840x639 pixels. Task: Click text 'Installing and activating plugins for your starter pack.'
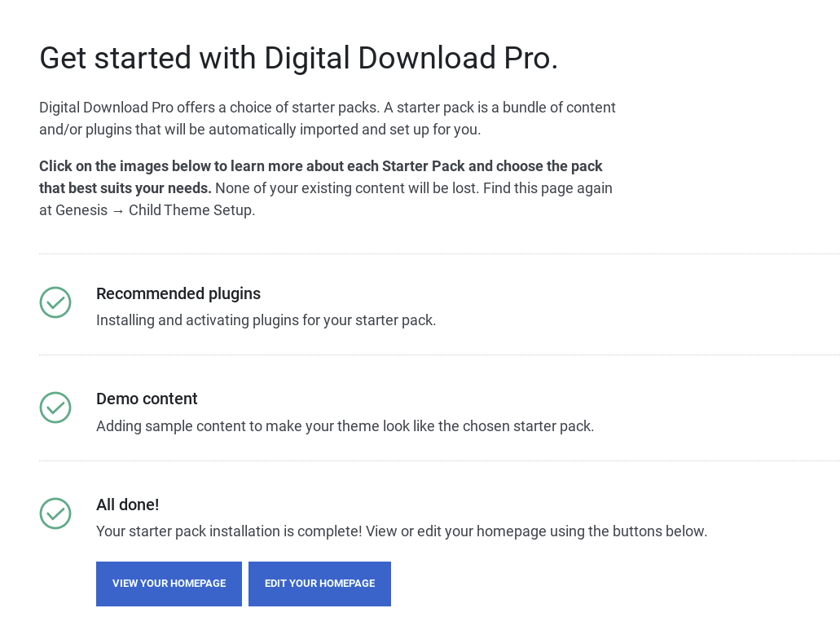(266, 320)
